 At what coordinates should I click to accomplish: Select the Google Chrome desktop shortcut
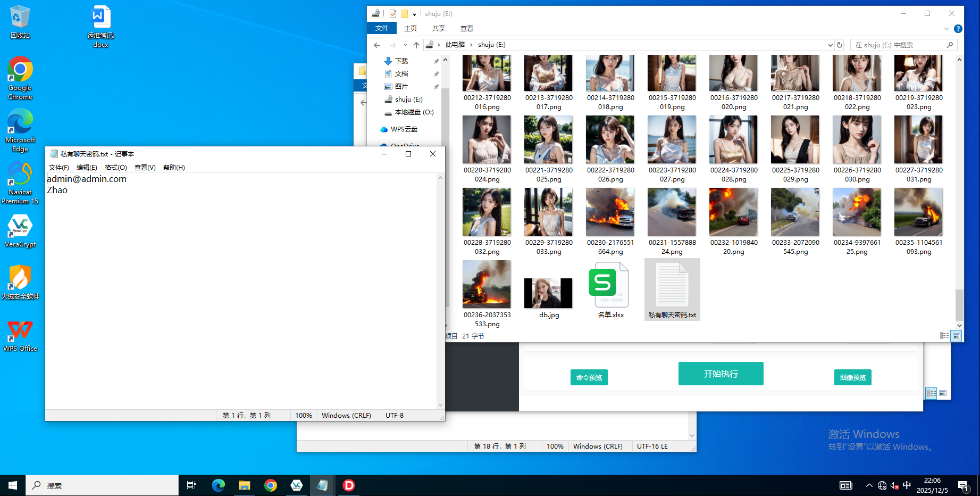pos(20,78)
